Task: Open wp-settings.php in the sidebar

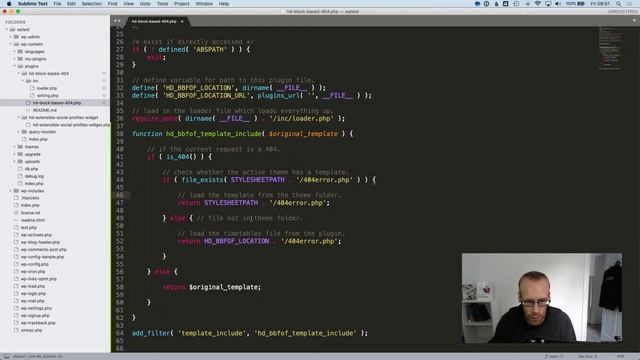Action: click(x=36, y=308)
